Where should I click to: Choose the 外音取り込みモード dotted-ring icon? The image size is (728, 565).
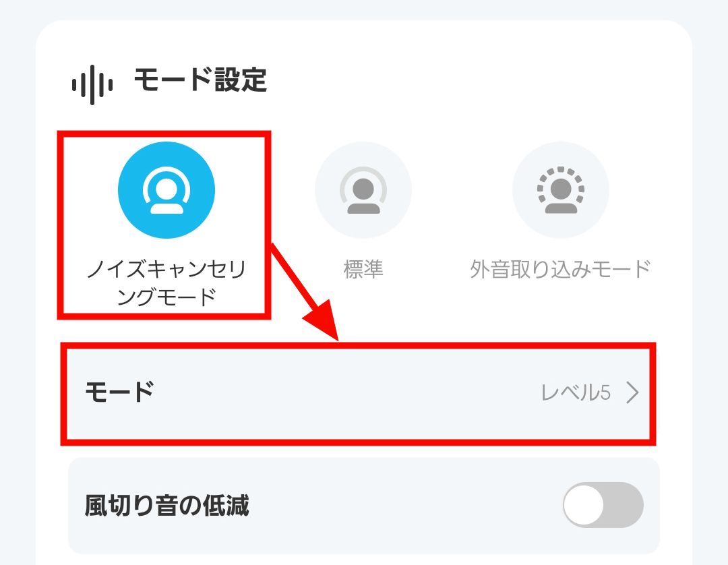560,190
